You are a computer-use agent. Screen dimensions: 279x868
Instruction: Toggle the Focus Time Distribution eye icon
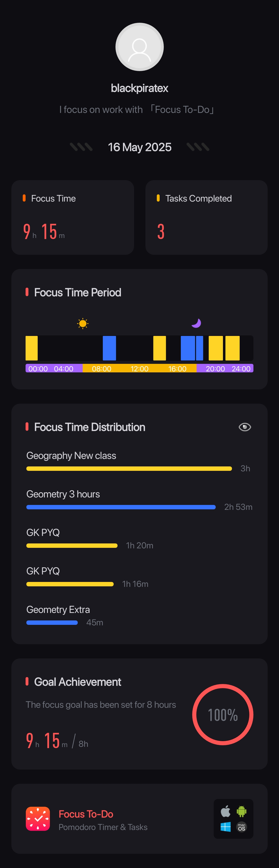click(x=245, y=427)
